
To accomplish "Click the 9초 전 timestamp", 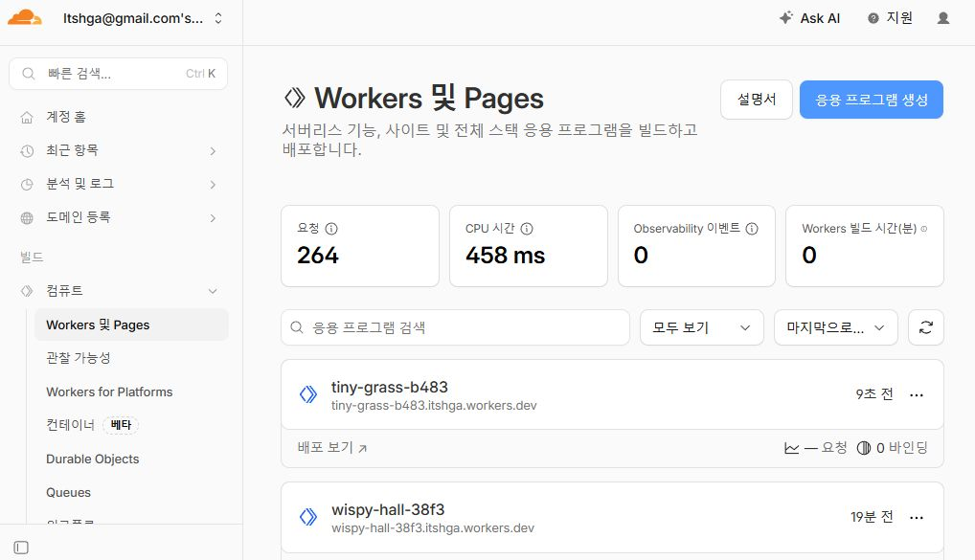I will [874, 394].
